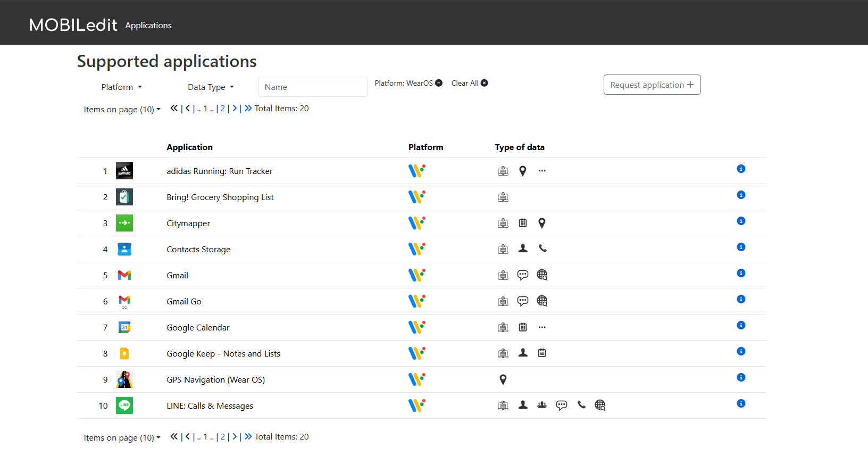
Task: Click WearOS platform icon for Google Calendar
Action: [x=416, y=327]
